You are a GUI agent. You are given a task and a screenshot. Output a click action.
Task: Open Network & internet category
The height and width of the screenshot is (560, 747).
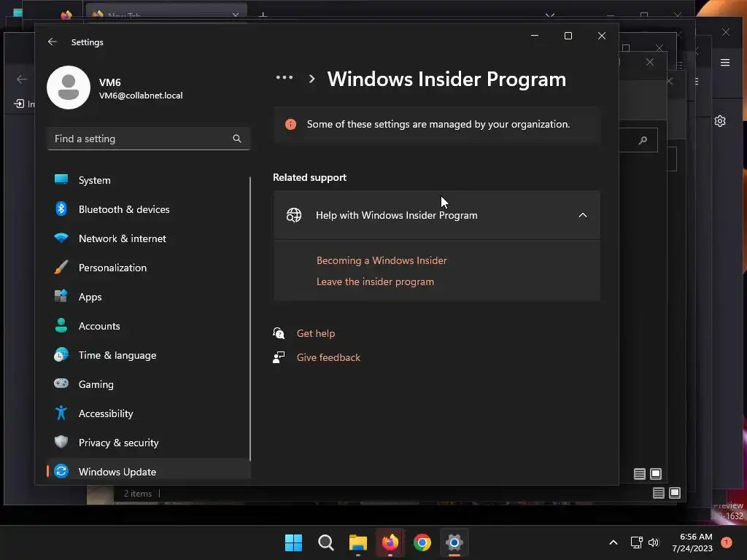(149, 238)
